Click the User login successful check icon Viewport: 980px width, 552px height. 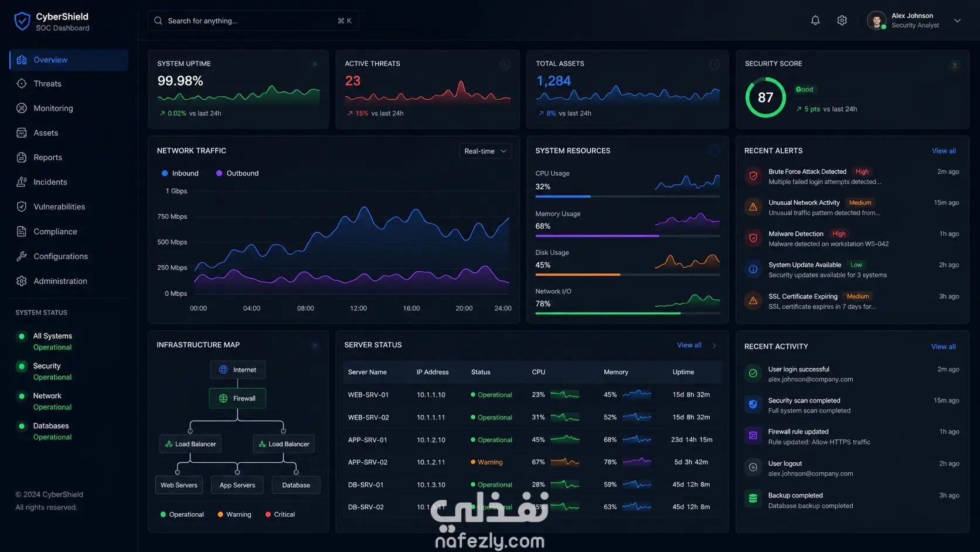point(753,374)
